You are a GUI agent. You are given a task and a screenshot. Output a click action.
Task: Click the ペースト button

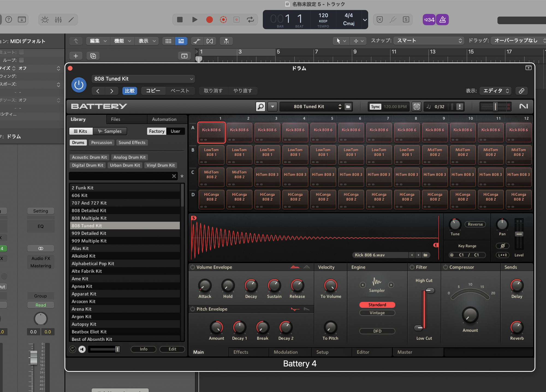point(180,91)
